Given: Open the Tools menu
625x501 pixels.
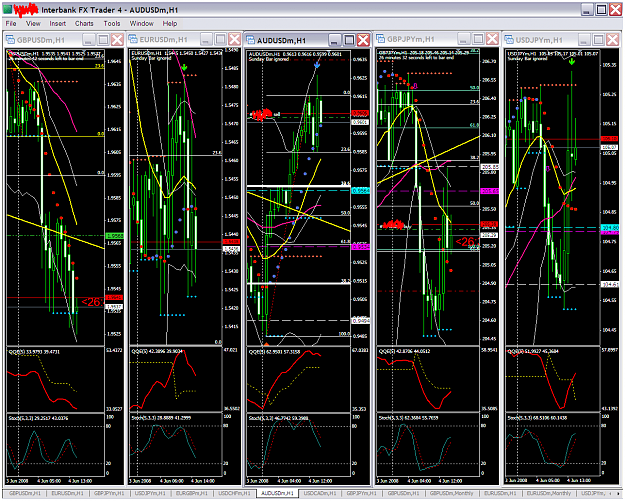Looking at the screenshot, I should point(112,24).
